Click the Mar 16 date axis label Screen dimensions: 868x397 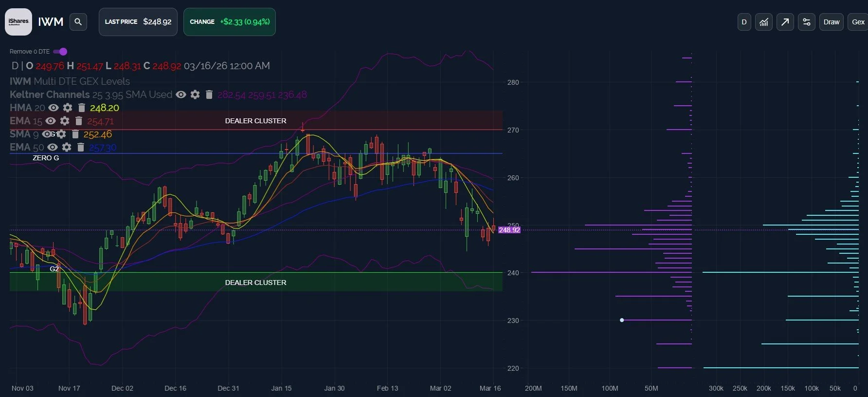(x=490, y=388)
